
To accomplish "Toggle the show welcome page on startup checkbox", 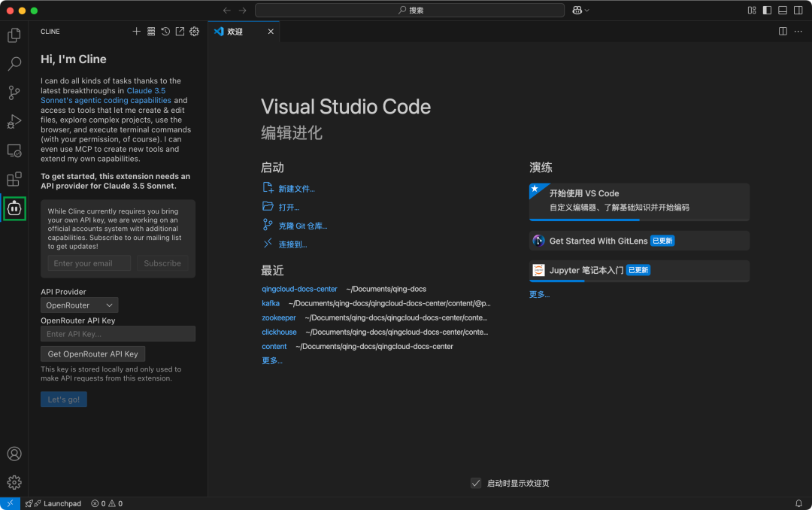I will 476,483.
